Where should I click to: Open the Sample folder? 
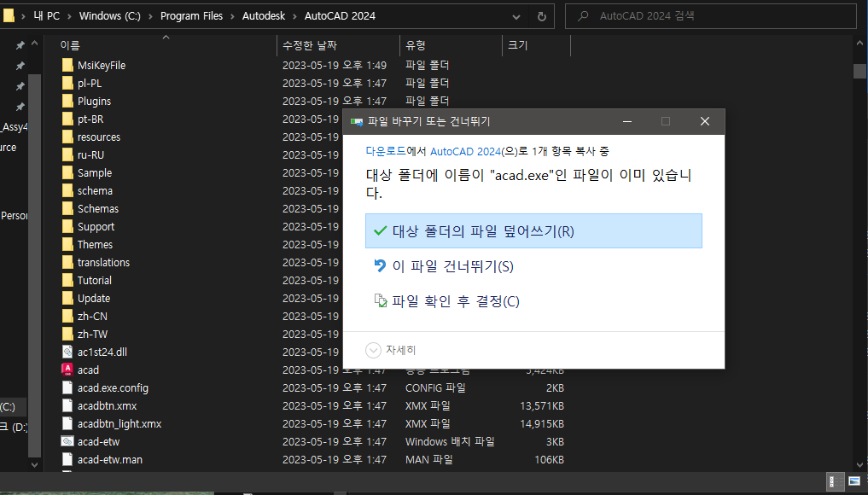[91, 172]
